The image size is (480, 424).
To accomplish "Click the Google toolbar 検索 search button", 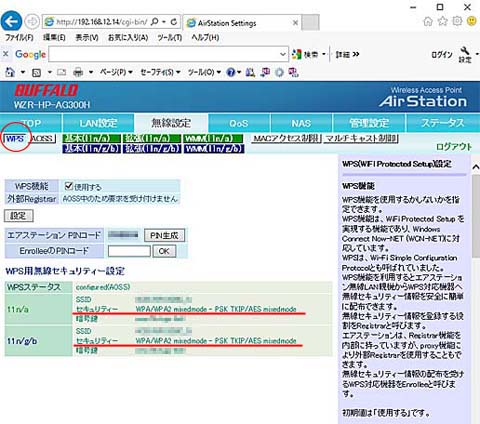I will 305,54.
